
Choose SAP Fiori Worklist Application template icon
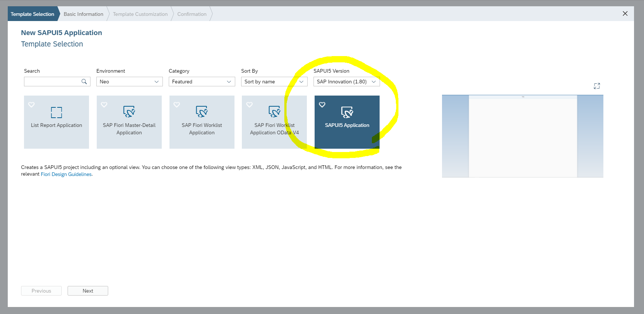pos(202,112)
